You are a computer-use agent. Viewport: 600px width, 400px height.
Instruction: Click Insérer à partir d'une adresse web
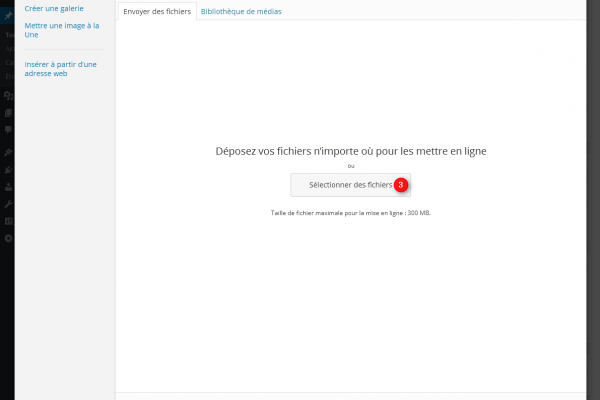60,68
